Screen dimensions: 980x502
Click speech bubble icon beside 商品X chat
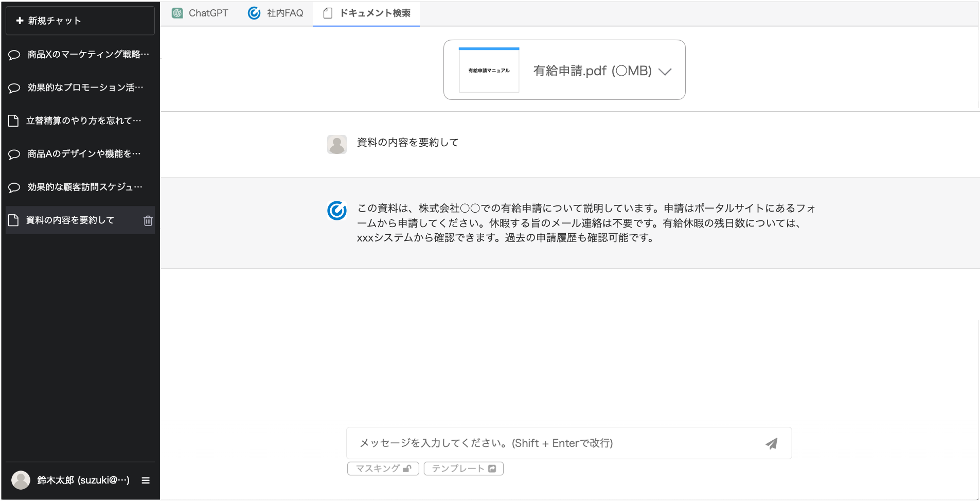(14, 55)
